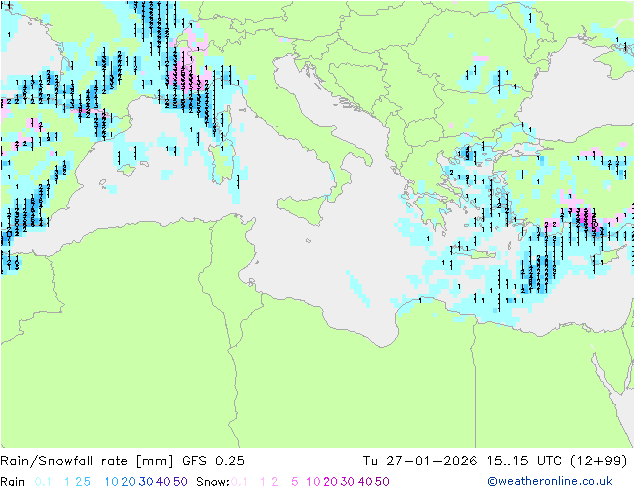Click the "Rain/Snowfall rate [mm]" title text
The image size is (634, 490).
[87, 461]
